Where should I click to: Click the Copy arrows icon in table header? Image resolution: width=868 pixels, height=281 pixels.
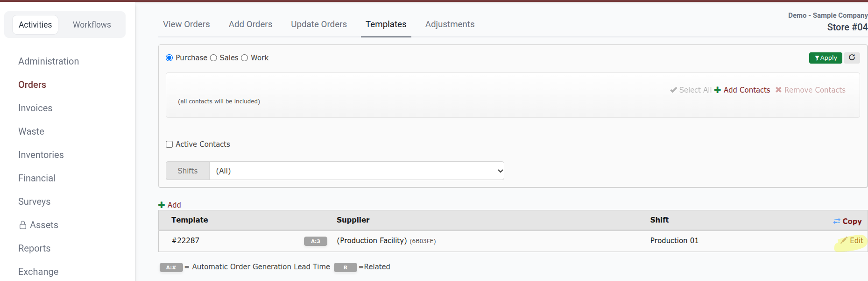click(x=837, y=221)
